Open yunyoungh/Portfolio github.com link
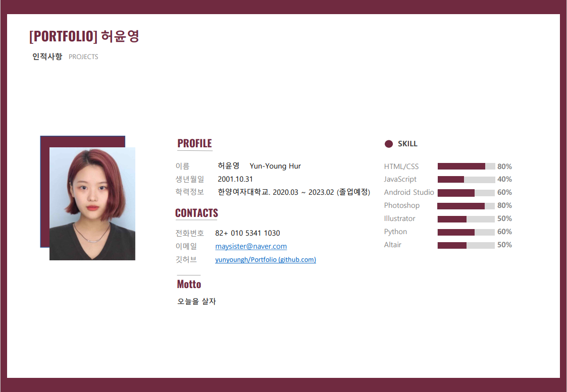 [x=266, y=259]
